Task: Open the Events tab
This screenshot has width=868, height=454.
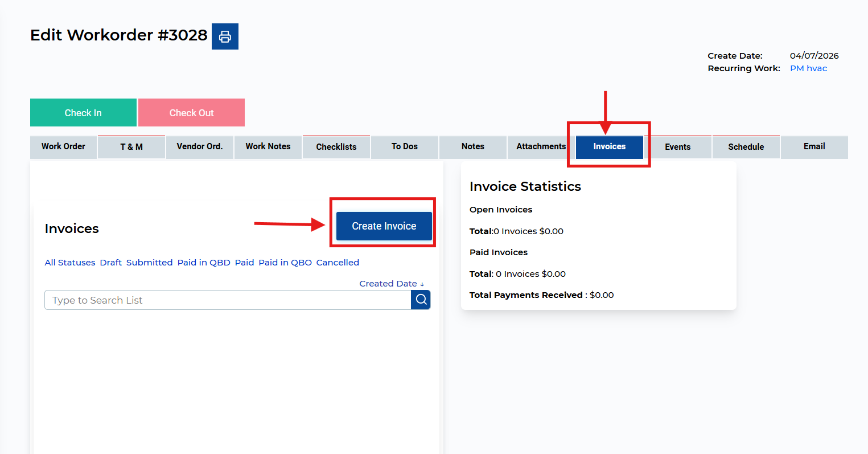Action: [678, 147]
